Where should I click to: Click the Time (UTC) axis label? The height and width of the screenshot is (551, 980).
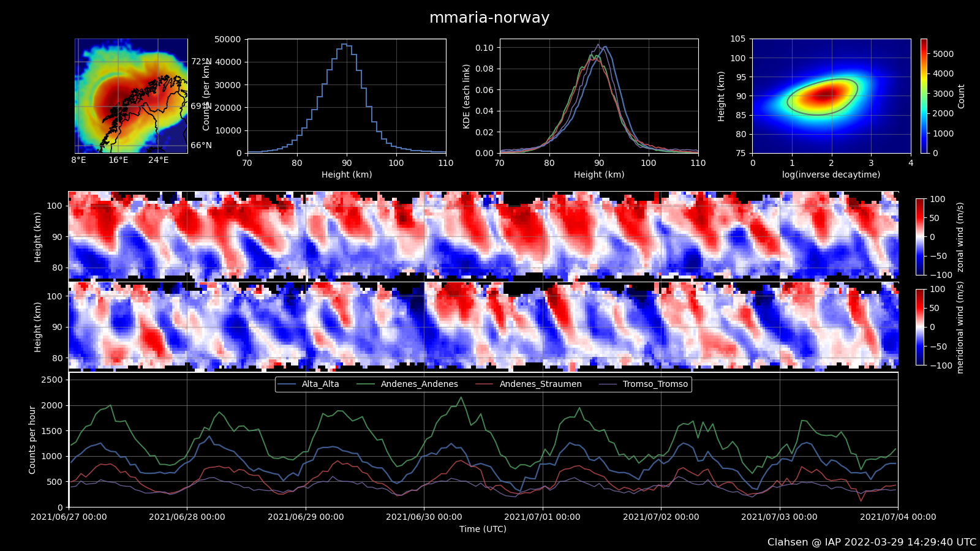(483, 529)
